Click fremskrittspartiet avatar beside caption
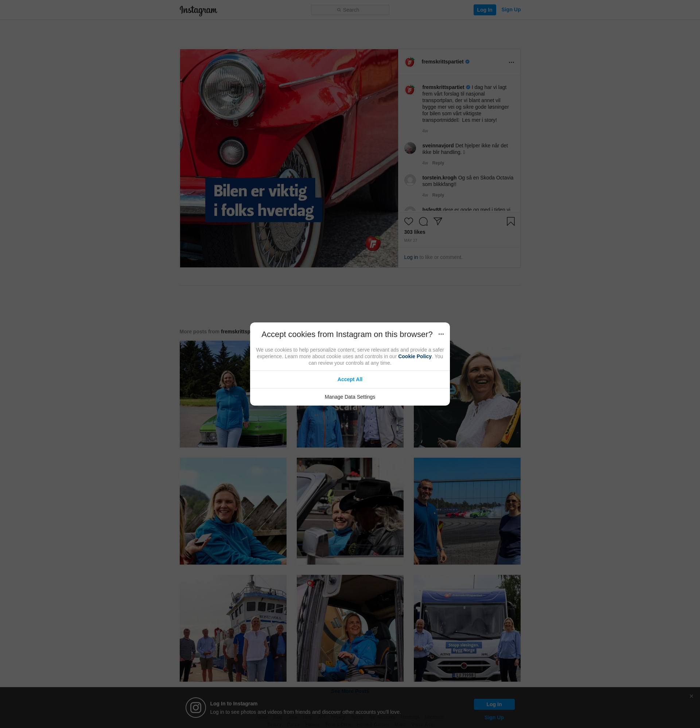 click(409, 90)
